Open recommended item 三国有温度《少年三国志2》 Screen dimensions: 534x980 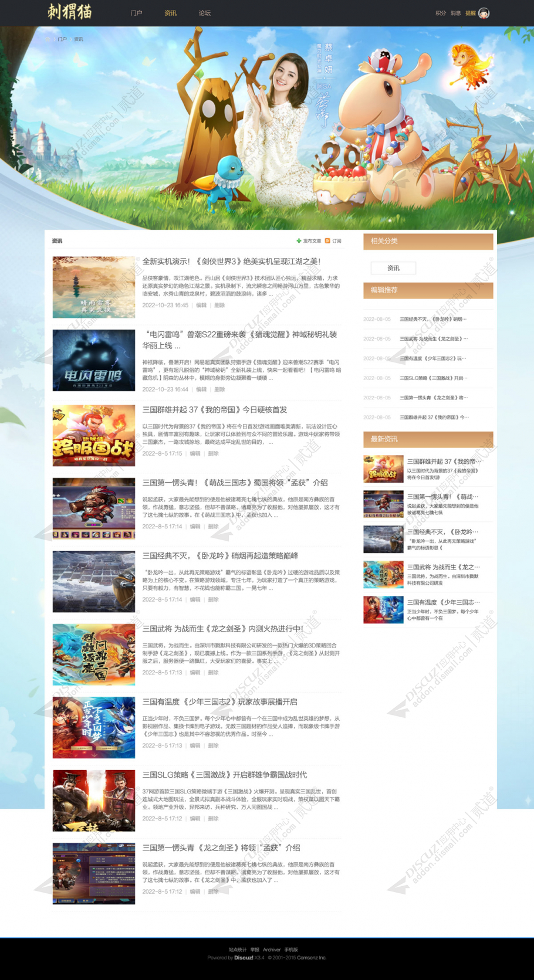point(434,358)
